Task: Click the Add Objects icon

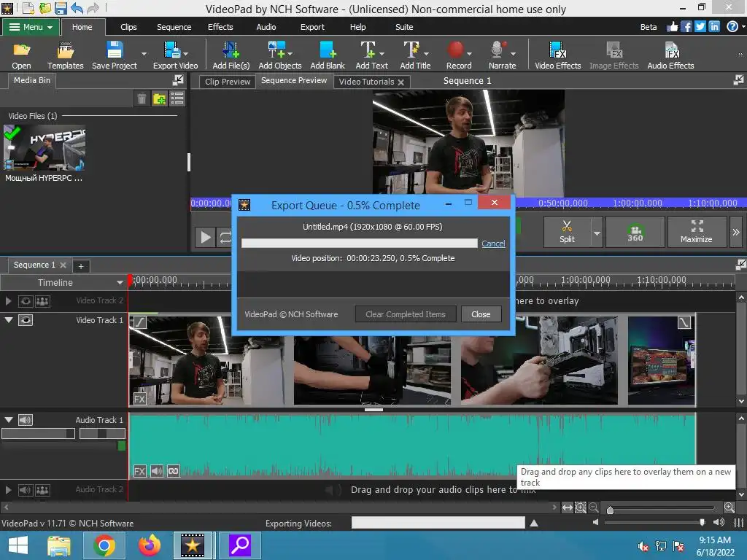Action: click(x=279, y=55)
